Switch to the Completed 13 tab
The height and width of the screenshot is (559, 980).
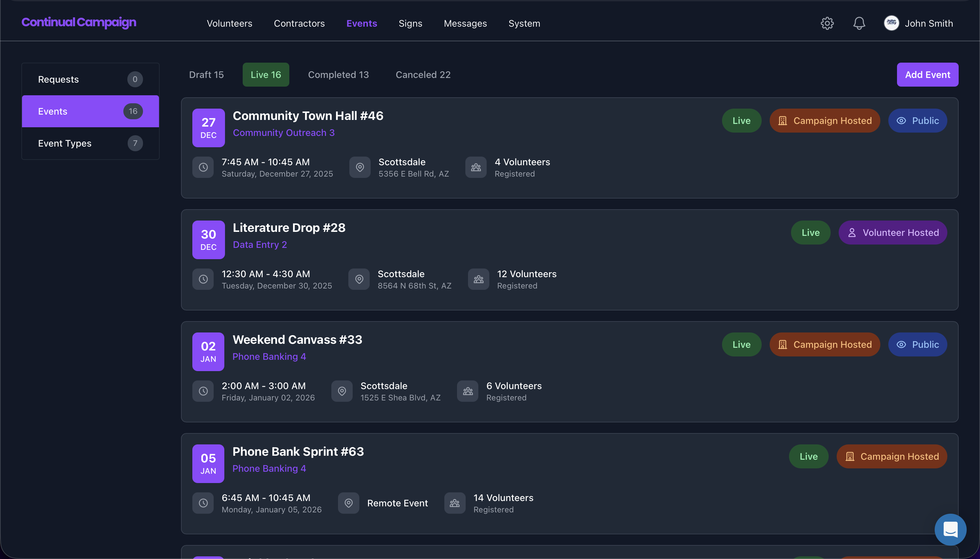pyautogui.click(x=338, y=75)
